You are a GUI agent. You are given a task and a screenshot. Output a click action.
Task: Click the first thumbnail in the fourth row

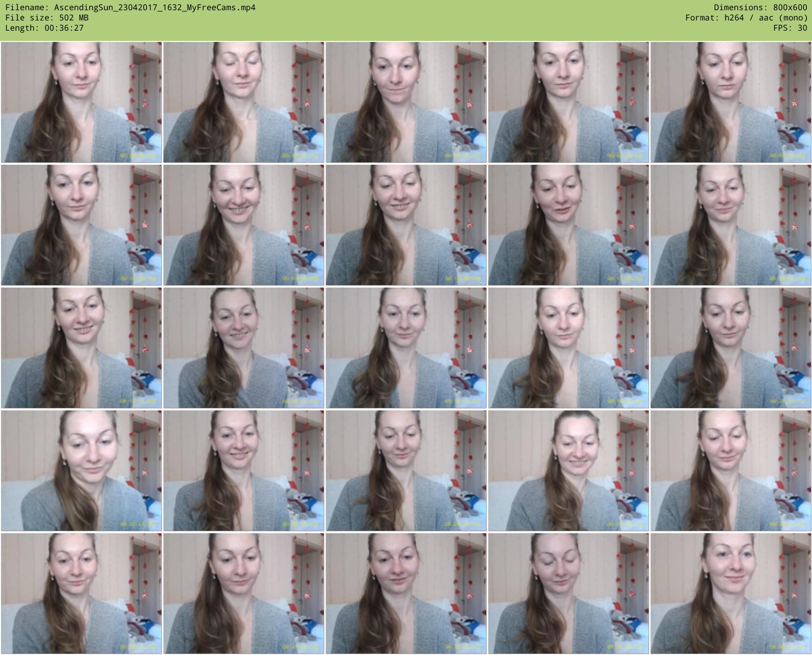tap(81, 471)
